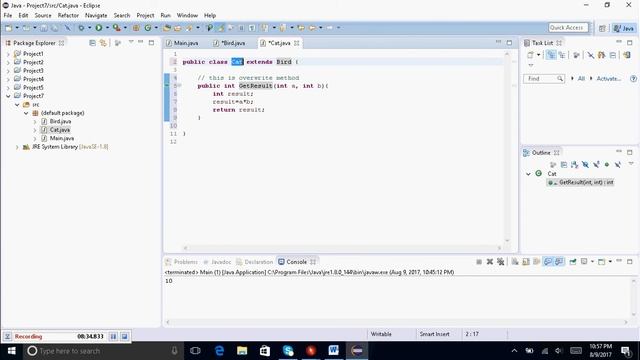The height and width of the screenshot is (360, 640).
Task: Toggle Categorized presentation in Task List
Action: 551,55
